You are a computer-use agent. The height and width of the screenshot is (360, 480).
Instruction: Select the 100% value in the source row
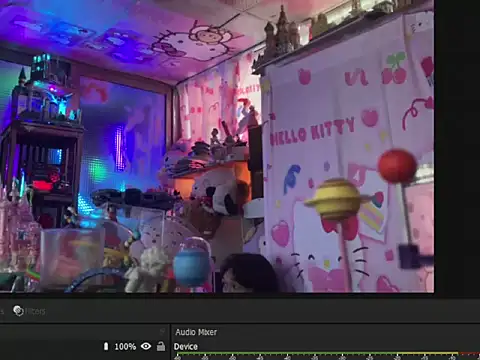click(x=125, y=347)
